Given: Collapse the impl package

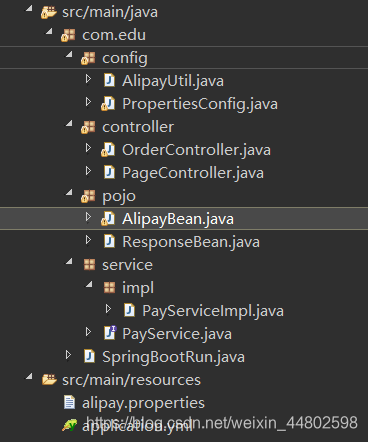Looking at the screenshot, I should click(89, 284).
